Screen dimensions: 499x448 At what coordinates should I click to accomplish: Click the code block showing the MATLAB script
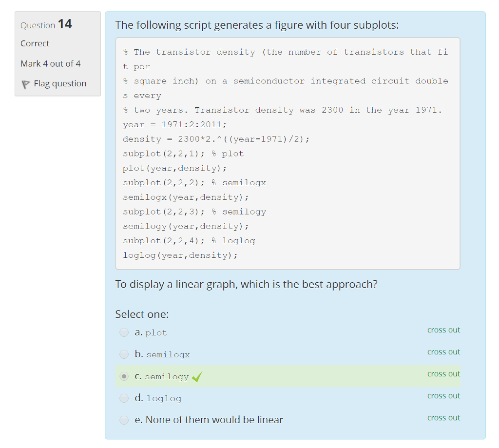tap(288, 153)
